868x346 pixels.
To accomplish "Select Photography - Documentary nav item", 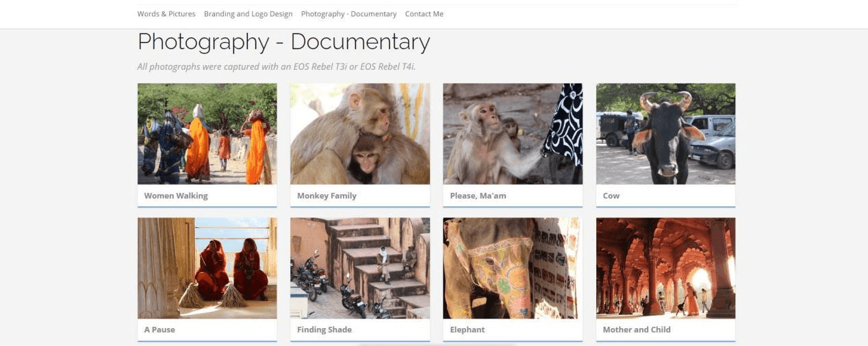I will (348, 14).
